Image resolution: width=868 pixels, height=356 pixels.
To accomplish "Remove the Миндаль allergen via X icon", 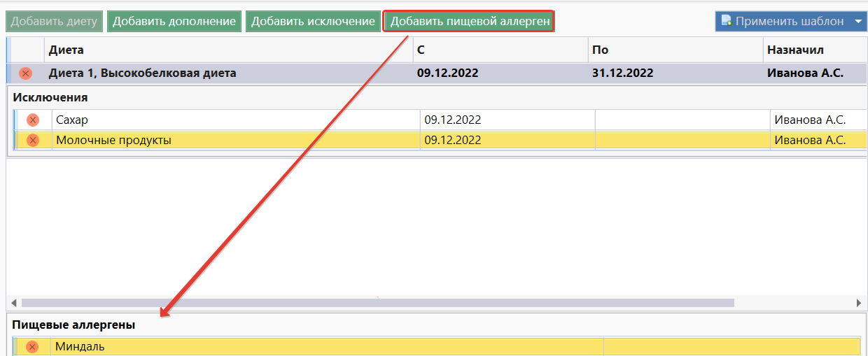I will (x=32, y=346).
